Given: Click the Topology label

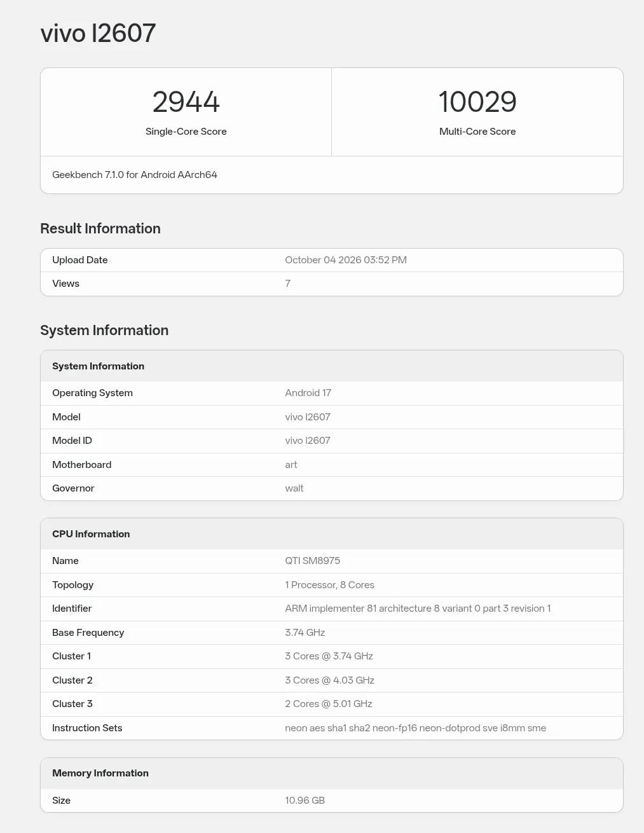Looking at the screenshot, I should [x=72, y=585].
